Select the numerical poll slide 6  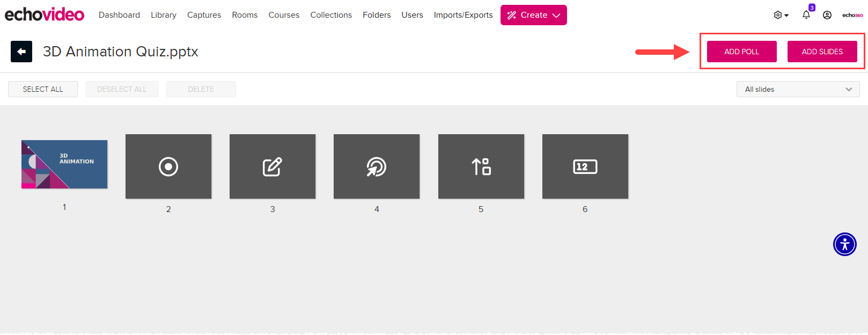point(585,166)
